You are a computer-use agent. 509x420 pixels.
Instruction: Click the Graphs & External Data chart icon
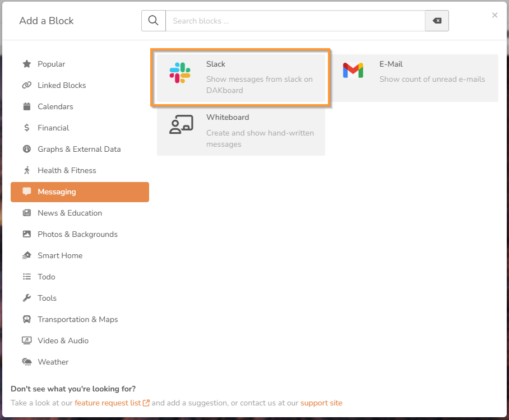click(27, 149)
